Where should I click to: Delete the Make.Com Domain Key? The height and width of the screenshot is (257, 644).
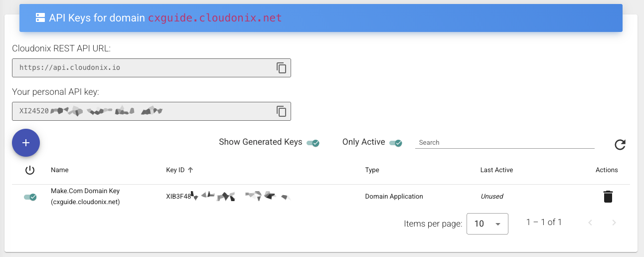[608, 197]
